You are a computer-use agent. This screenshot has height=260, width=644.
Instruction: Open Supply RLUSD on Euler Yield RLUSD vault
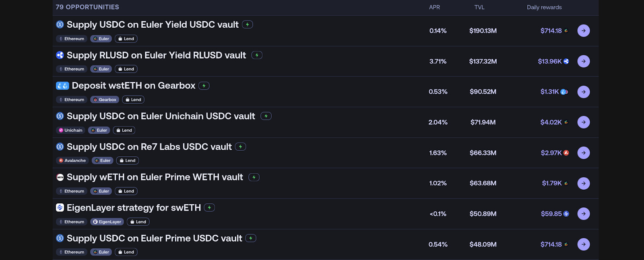click(156, 55)
